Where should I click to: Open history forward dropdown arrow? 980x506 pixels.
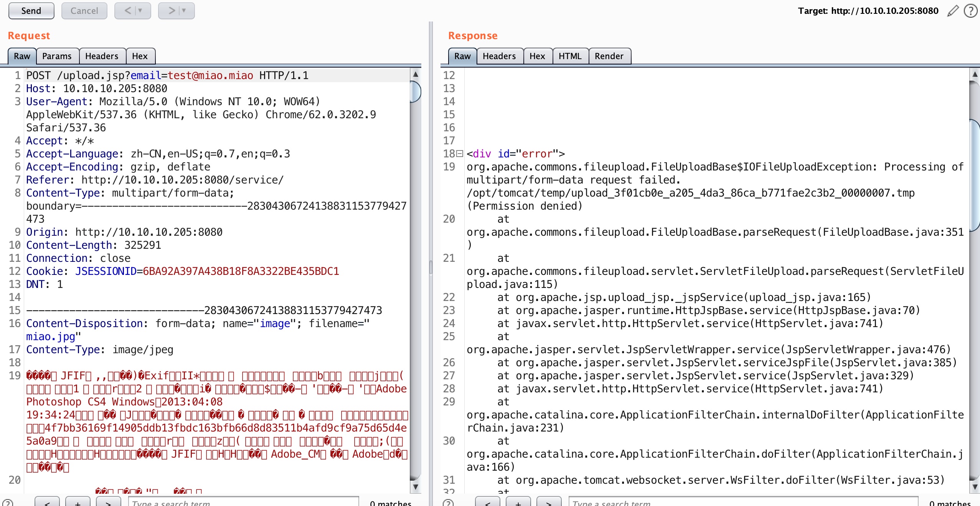(184, 11)
